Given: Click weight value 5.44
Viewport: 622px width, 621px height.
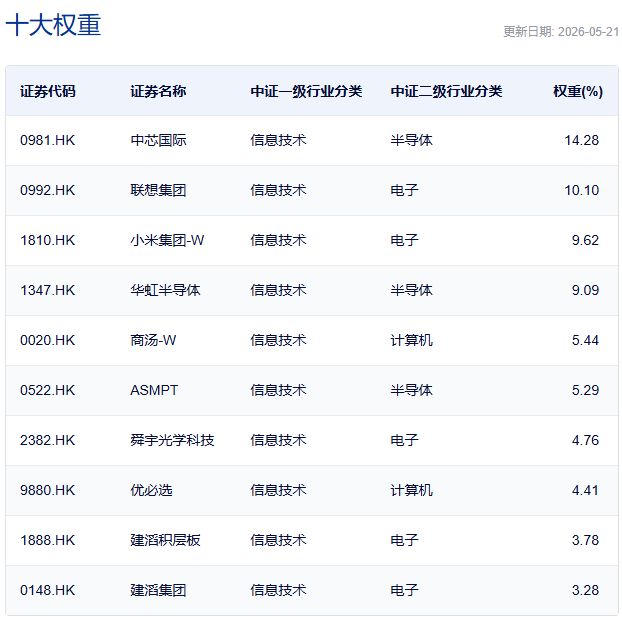Looking at the screenshot, I should point(585,340).
